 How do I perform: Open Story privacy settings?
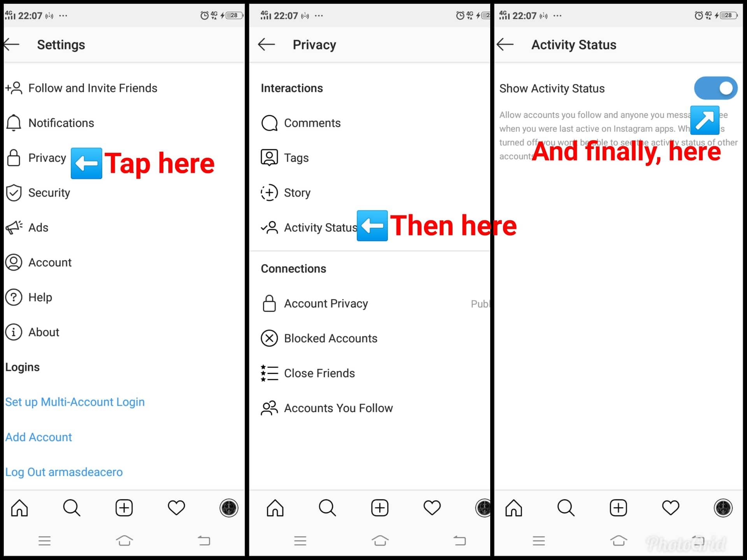[x=296, y=193]
